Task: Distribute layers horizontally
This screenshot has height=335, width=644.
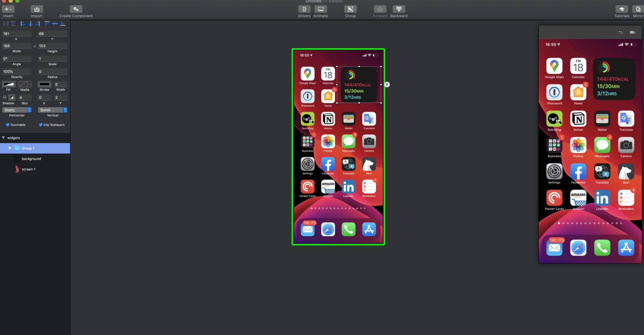Action: (x=6, y=24)
